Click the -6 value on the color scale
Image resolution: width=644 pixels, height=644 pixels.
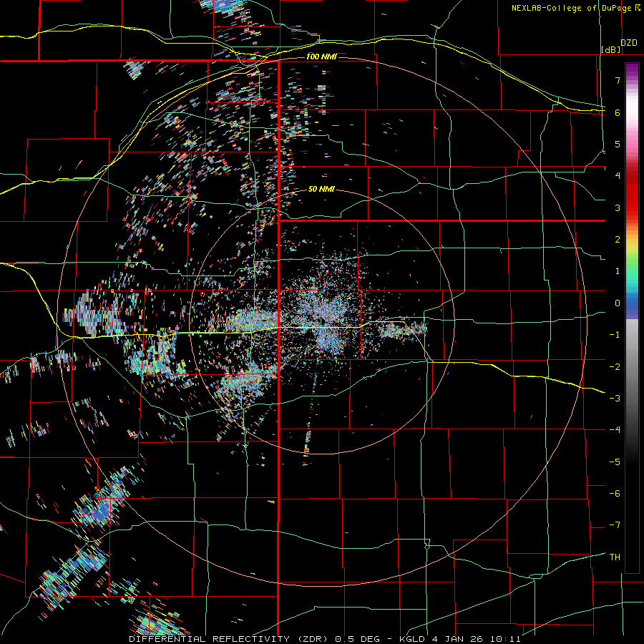(615, 494)
